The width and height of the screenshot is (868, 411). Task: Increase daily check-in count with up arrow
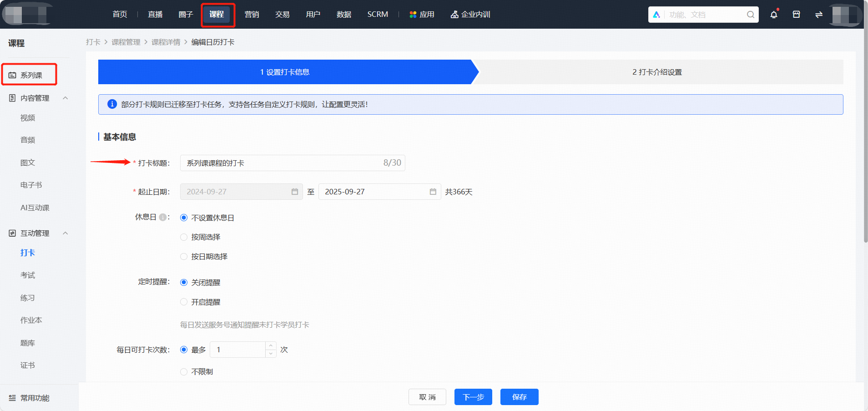click(x=271, y=346)
